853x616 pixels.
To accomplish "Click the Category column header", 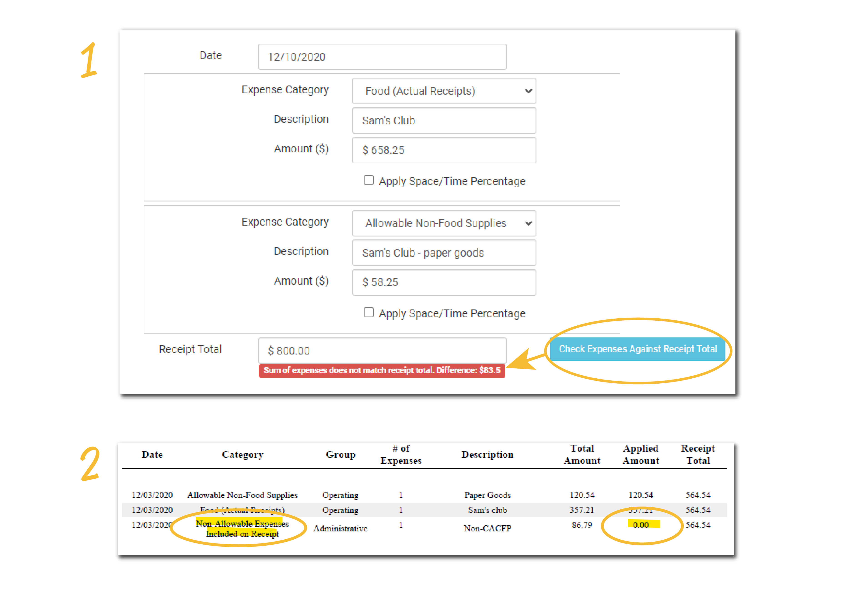I will [243, 454].
